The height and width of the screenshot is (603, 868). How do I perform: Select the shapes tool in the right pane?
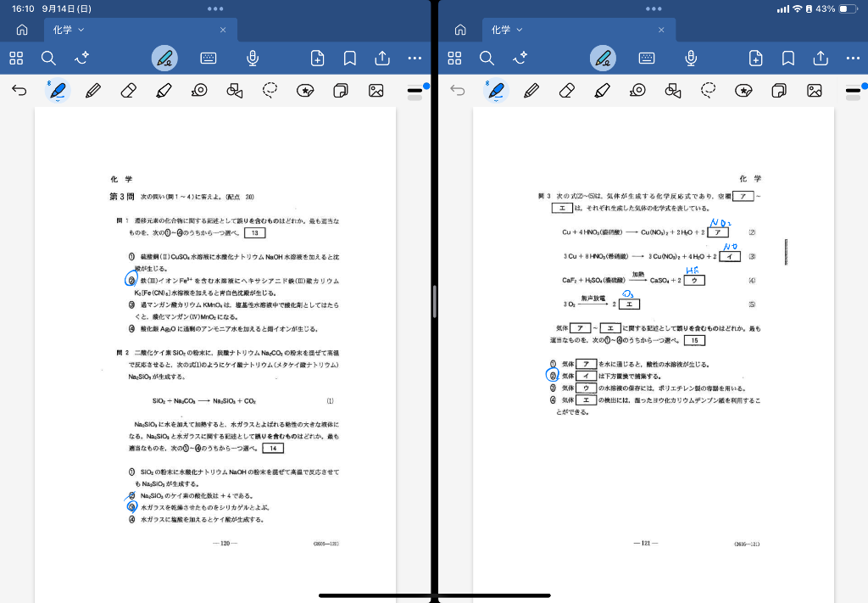pos(673,90)
